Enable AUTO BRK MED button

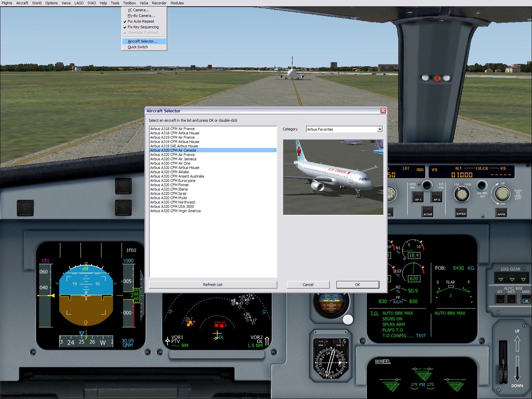tap(511, 300)
